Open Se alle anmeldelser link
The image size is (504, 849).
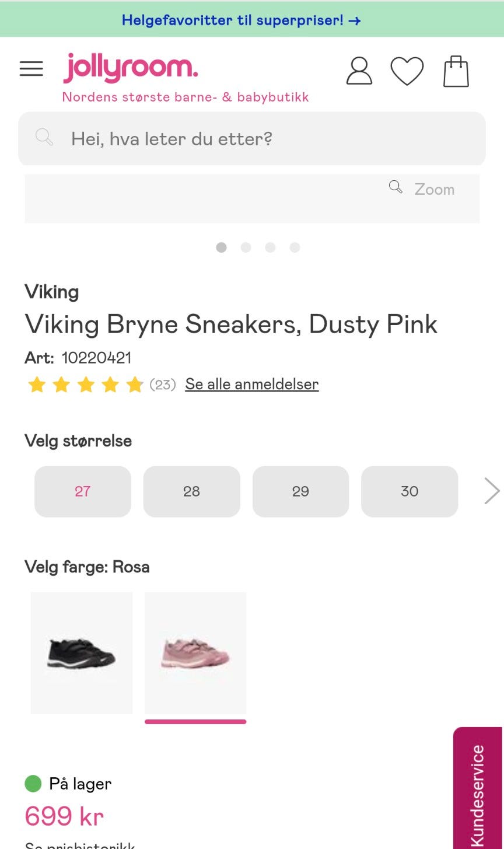[252, 385]
